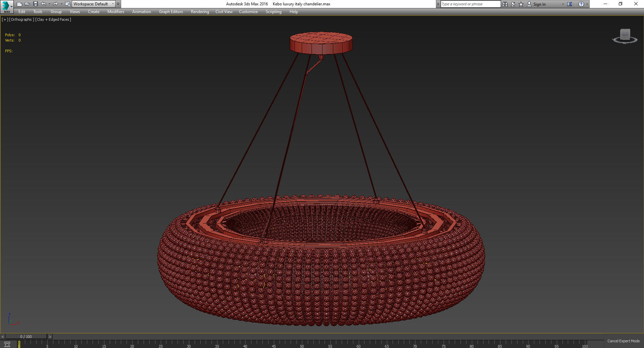Open the Orthographic viewport view menu
The image size is (644, 348).
21,19
